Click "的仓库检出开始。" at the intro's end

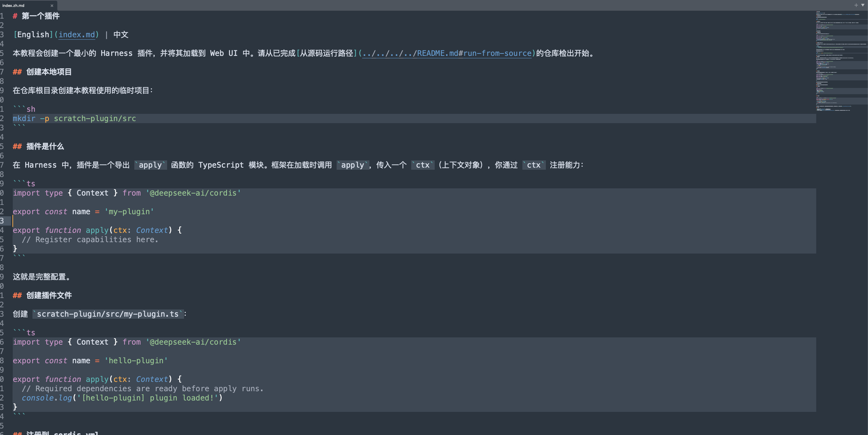tap(566, 53)
